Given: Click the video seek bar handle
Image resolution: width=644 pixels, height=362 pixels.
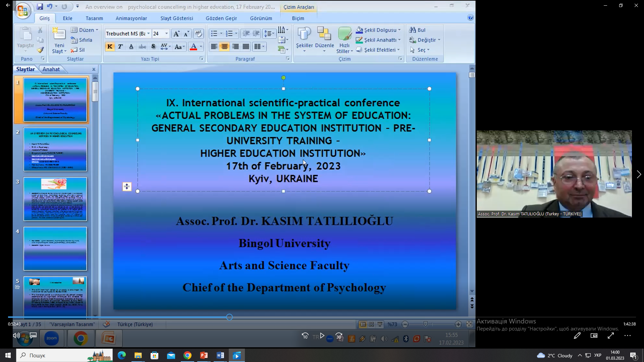Looking at the screenshot, I should (x=229, y=317).
